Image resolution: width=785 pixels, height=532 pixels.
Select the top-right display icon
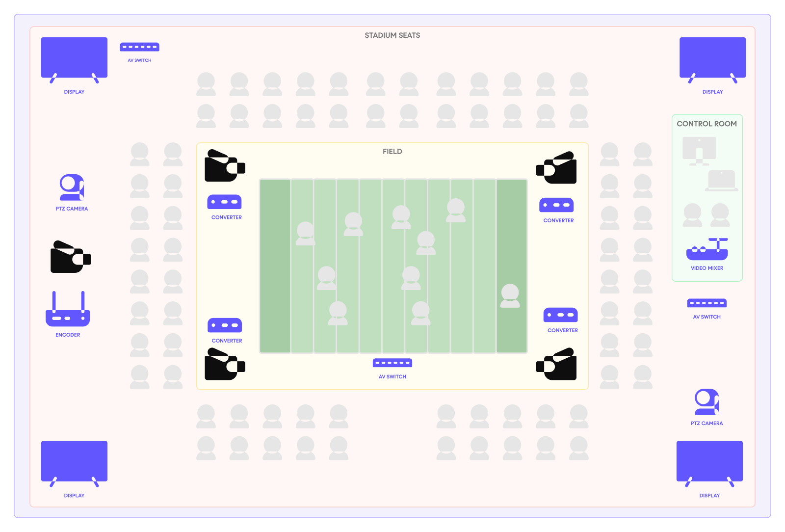pos(712,60)
